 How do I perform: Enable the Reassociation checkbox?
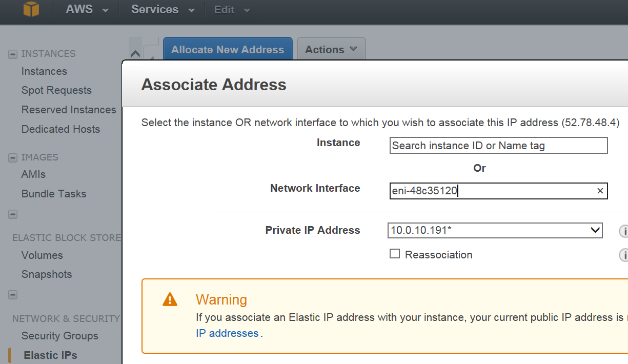coord(395,254)
